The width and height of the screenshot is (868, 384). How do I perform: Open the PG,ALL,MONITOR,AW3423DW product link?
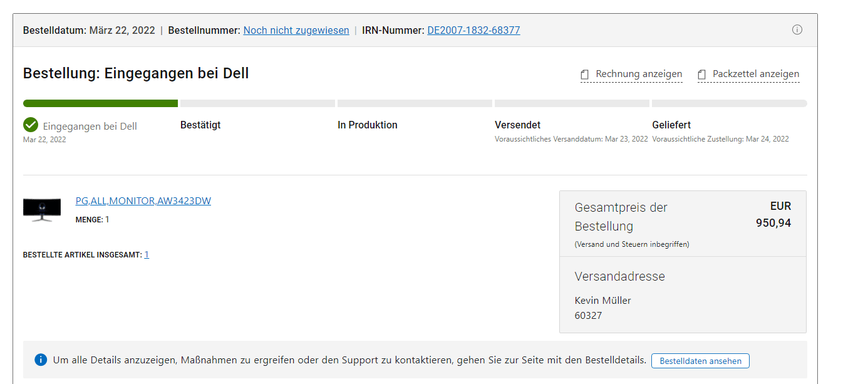[143, 201]
